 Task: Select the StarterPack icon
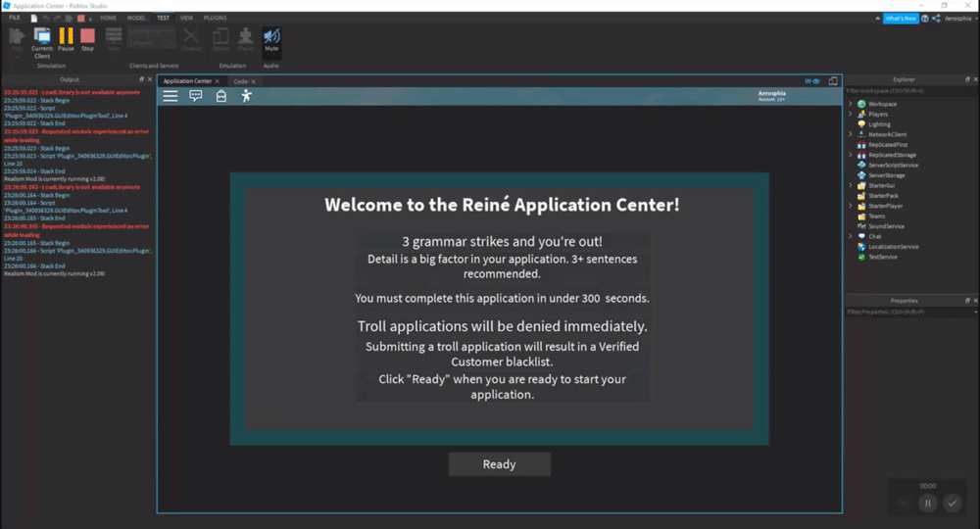click(x=861, y=196)
